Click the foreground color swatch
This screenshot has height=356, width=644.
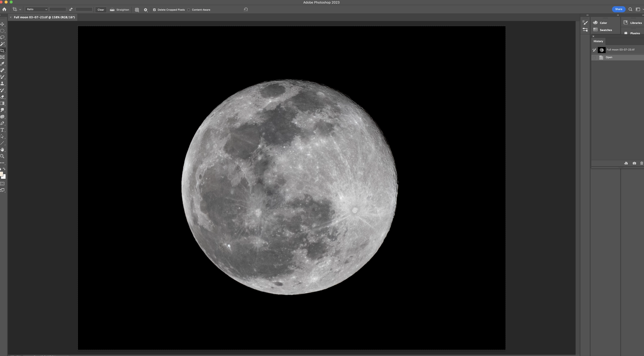click(x=1, y=174)
